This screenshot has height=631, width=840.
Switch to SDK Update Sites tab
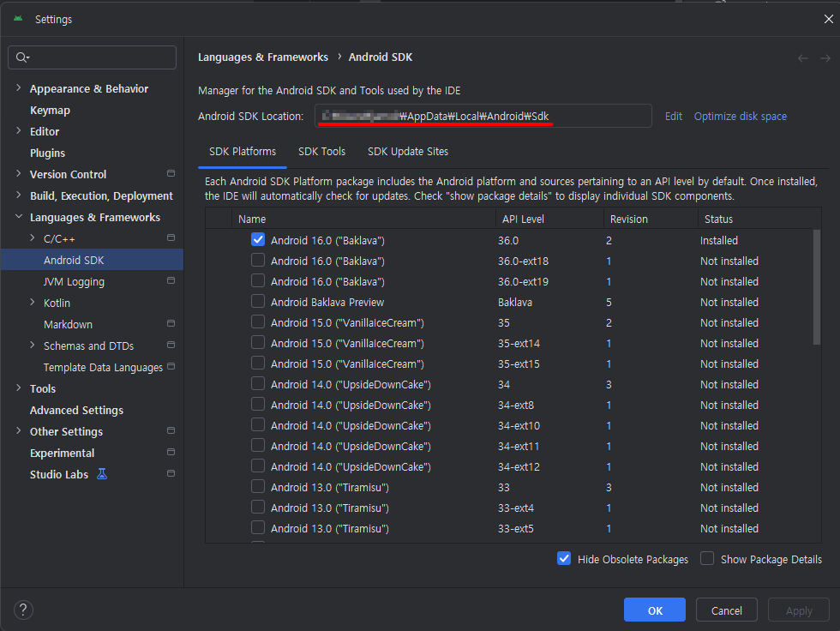[x=408, y=152]
